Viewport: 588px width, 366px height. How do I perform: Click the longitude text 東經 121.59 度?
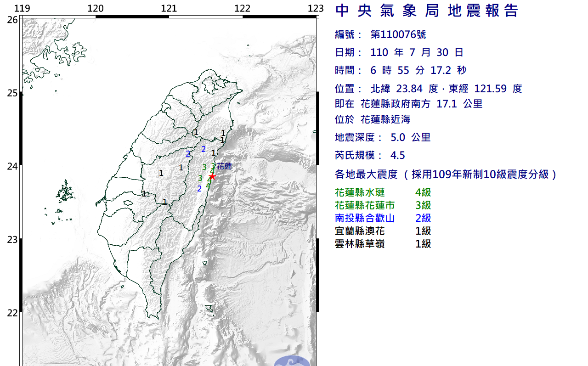(x=483, y=89)
